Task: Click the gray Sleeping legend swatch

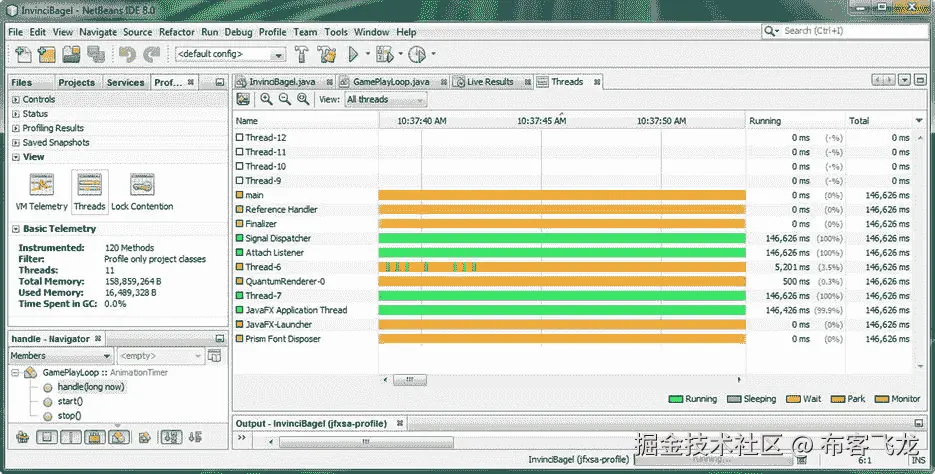Action: tap(734, 399)
